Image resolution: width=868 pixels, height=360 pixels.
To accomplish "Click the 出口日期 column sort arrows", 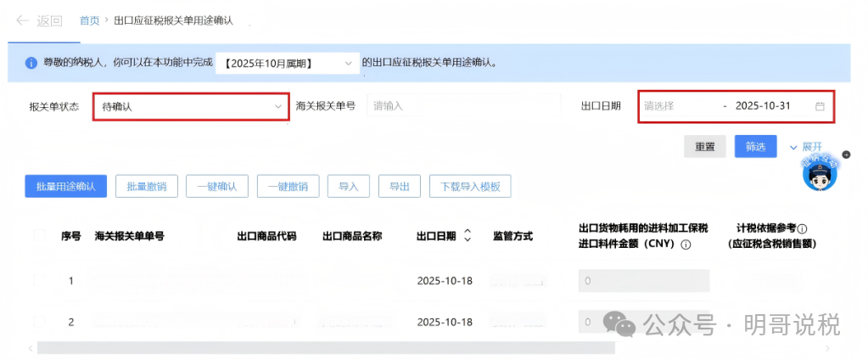I will (x=468, y=236).
